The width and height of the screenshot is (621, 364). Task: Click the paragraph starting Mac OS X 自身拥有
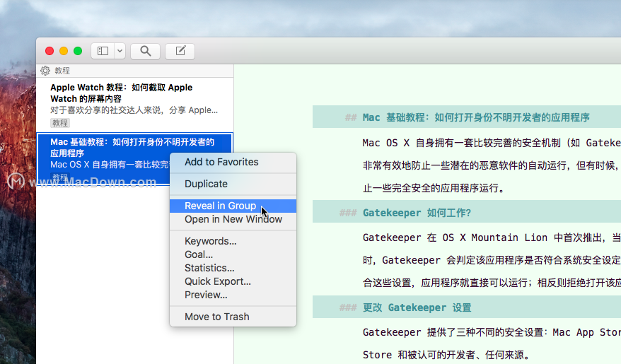(492, 143)
